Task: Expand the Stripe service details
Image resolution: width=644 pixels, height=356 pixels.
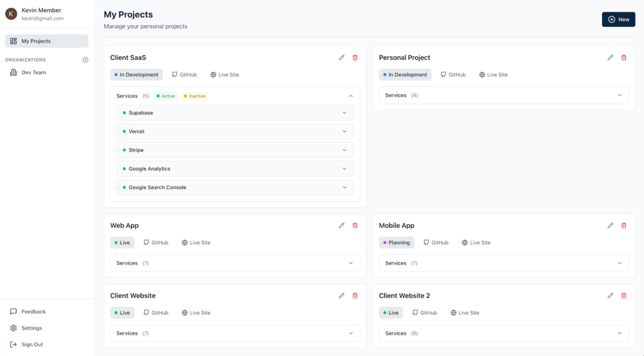Action: click(x=345, y=151)
